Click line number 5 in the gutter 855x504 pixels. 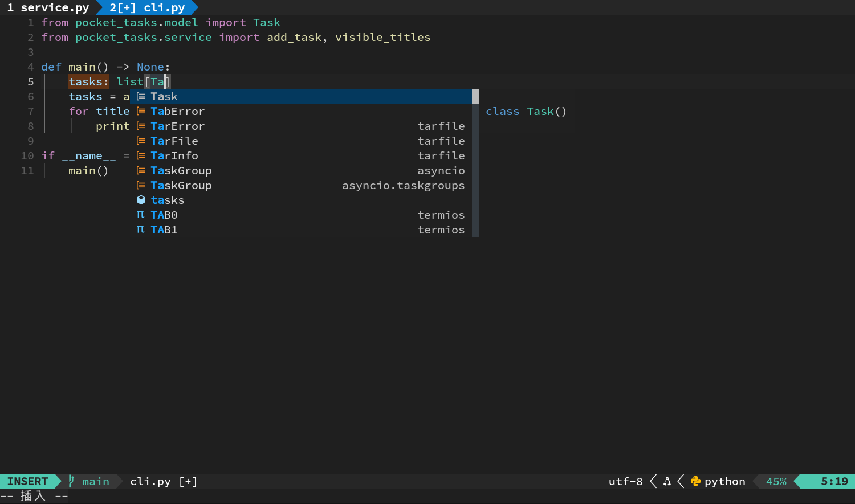[31, 82]
